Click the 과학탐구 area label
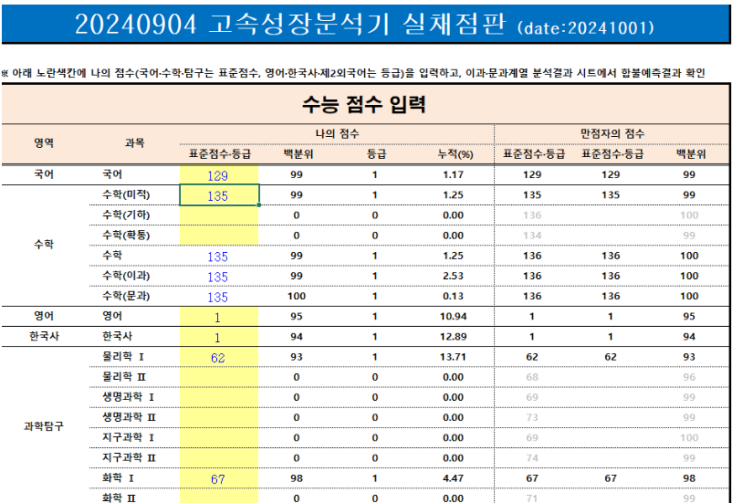Image resolution: width=743 pixels, height=503 pixels. tap(44, 426)
